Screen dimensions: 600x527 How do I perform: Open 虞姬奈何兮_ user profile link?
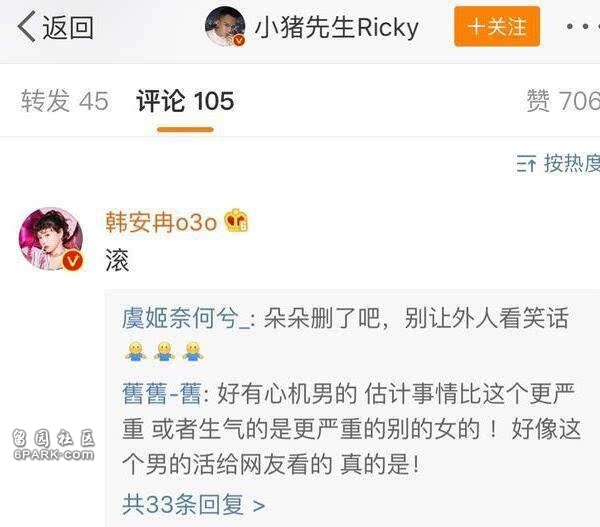tap(186, 318)
